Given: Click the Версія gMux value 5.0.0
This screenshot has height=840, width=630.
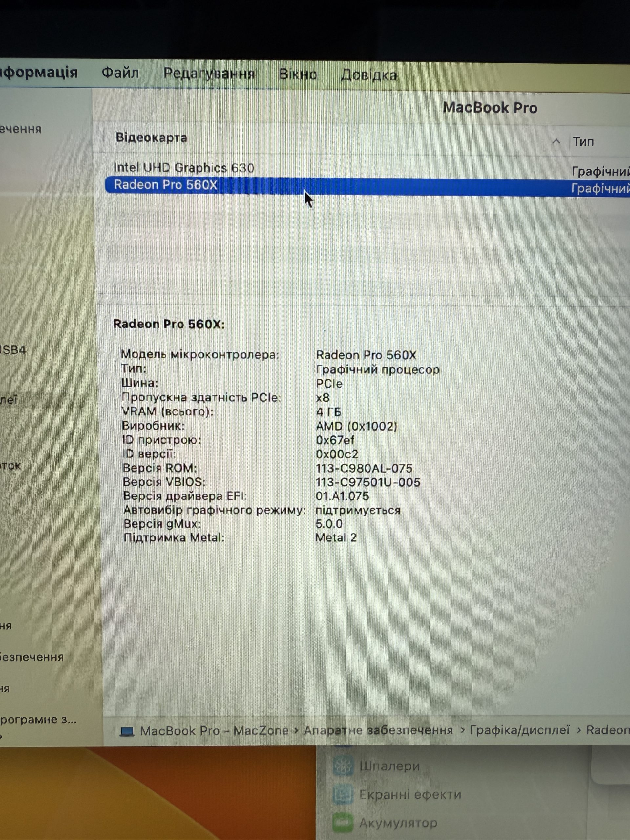Looking at the screenshot, I should [329, 524].
